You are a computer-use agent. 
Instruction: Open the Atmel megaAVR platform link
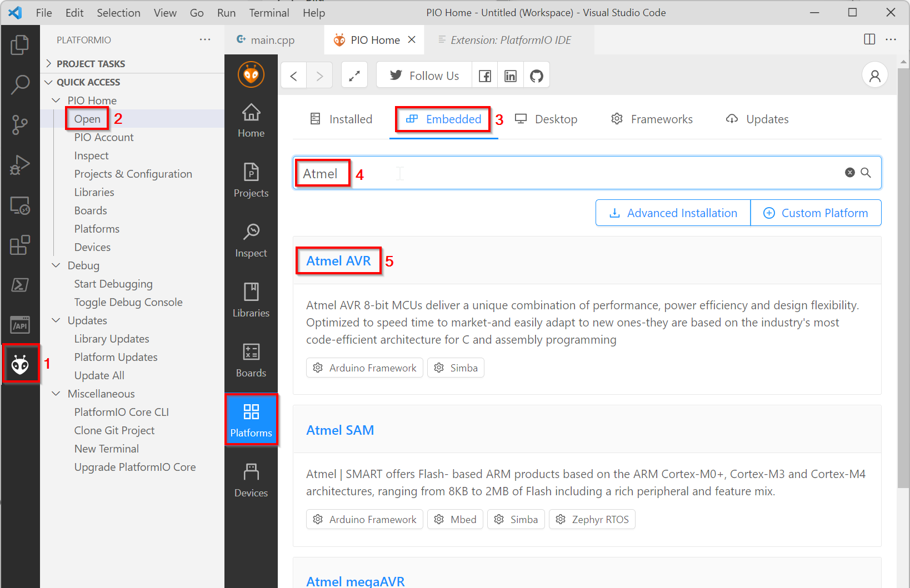coord(356,581)
